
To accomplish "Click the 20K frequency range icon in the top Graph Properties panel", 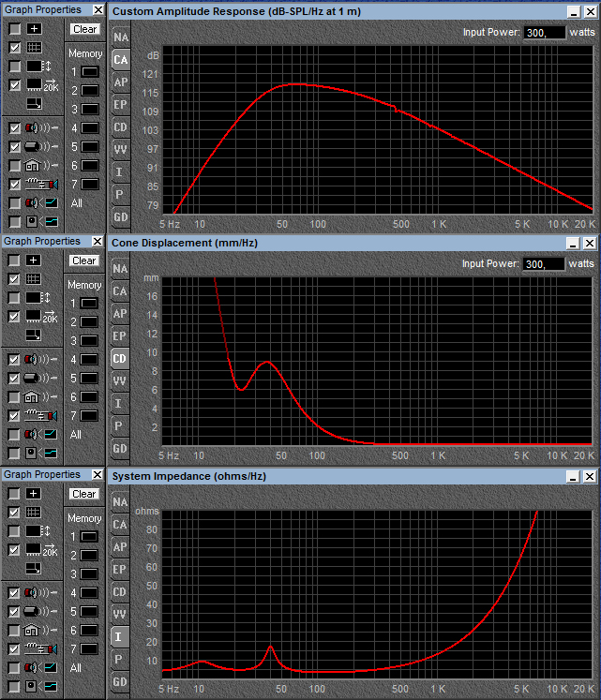I will click(x=42, y=85).
